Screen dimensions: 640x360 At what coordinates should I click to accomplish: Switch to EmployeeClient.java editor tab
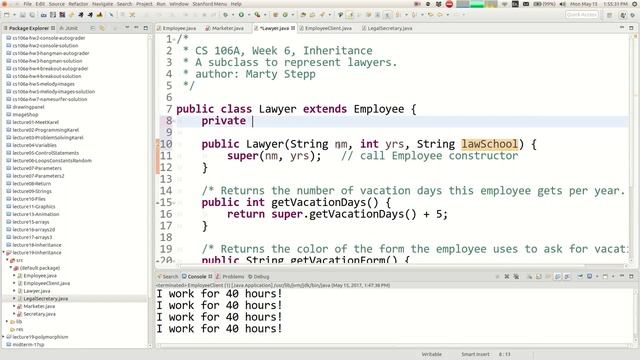click(326, 28)
